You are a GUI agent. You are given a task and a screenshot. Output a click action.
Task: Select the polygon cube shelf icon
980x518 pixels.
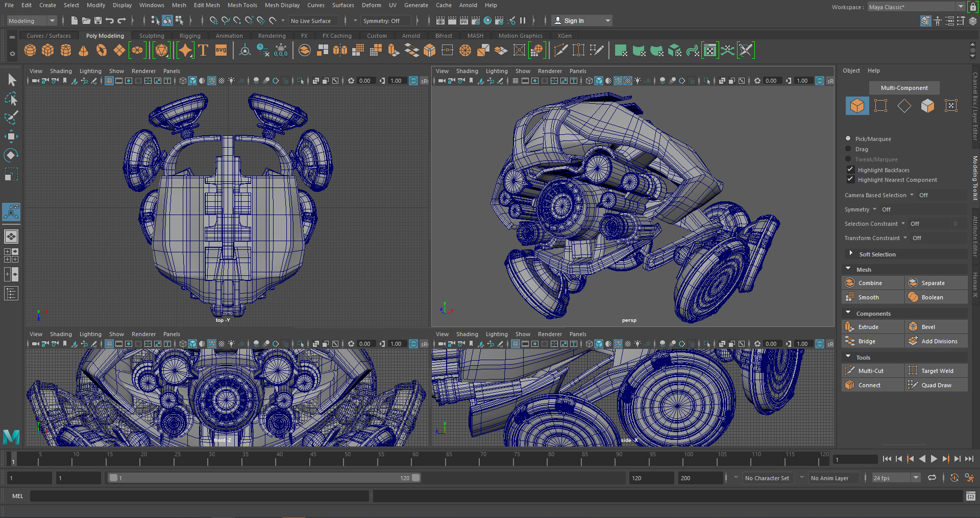(48, 50)
